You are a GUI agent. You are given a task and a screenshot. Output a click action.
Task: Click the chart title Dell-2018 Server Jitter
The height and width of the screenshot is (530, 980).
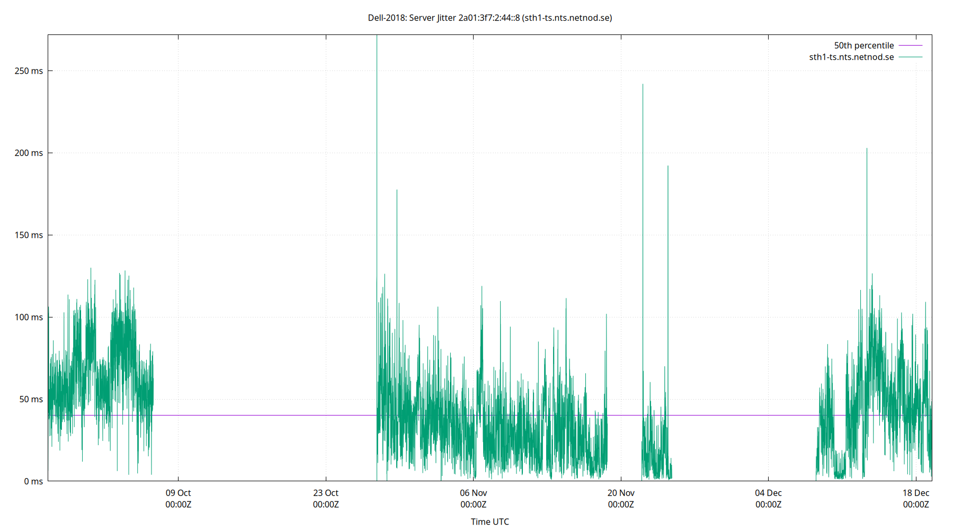tap(490, 17)
